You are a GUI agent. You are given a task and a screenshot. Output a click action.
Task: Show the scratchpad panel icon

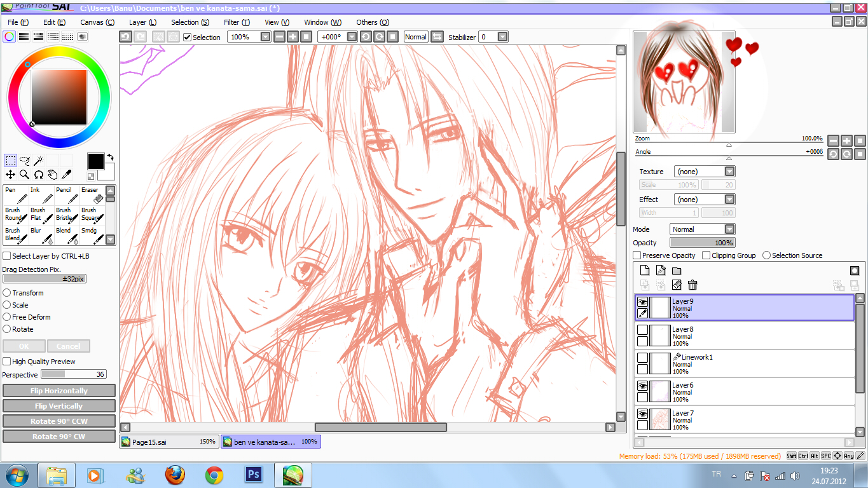pos(82,37)
